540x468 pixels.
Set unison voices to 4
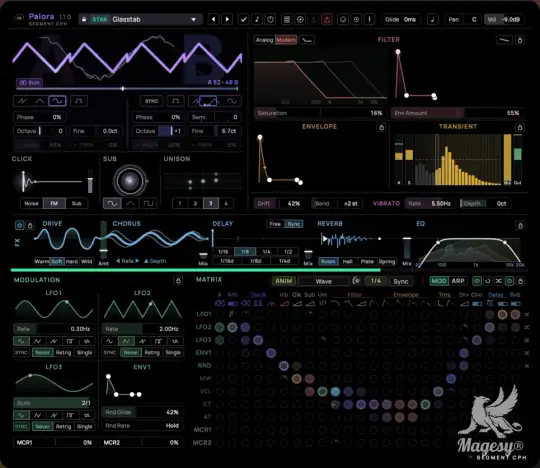(226, 204)
